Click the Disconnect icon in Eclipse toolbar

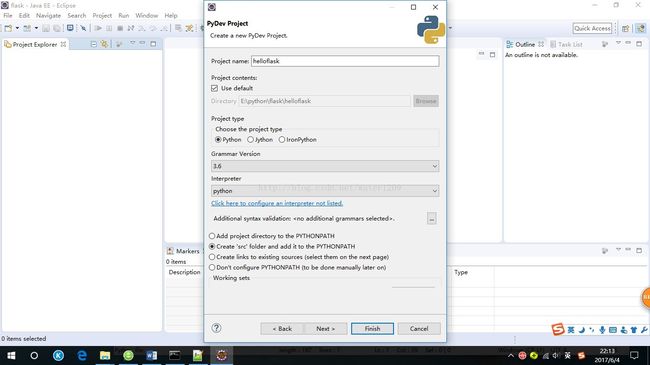(x=131, y=28)
